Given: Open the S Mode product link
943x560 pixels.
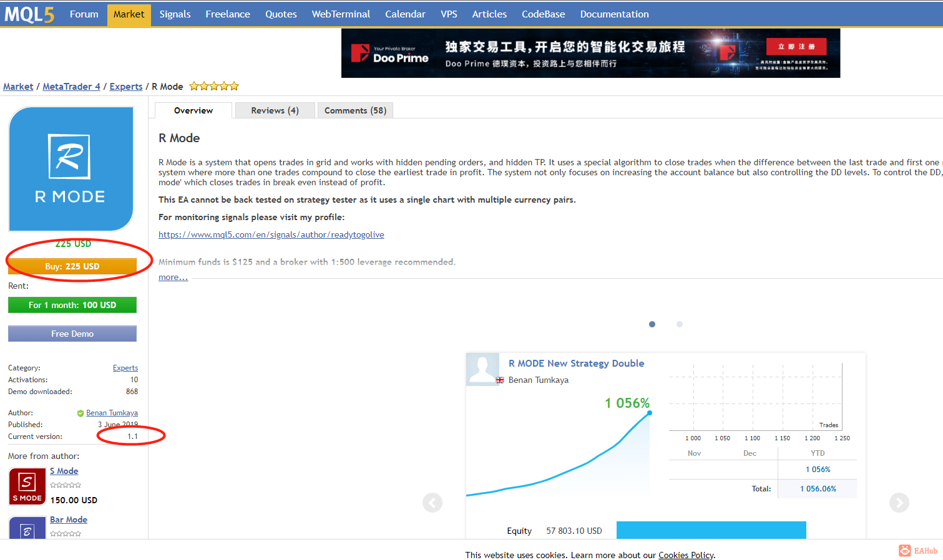Looking at the screenshot, I should [64, 471].
